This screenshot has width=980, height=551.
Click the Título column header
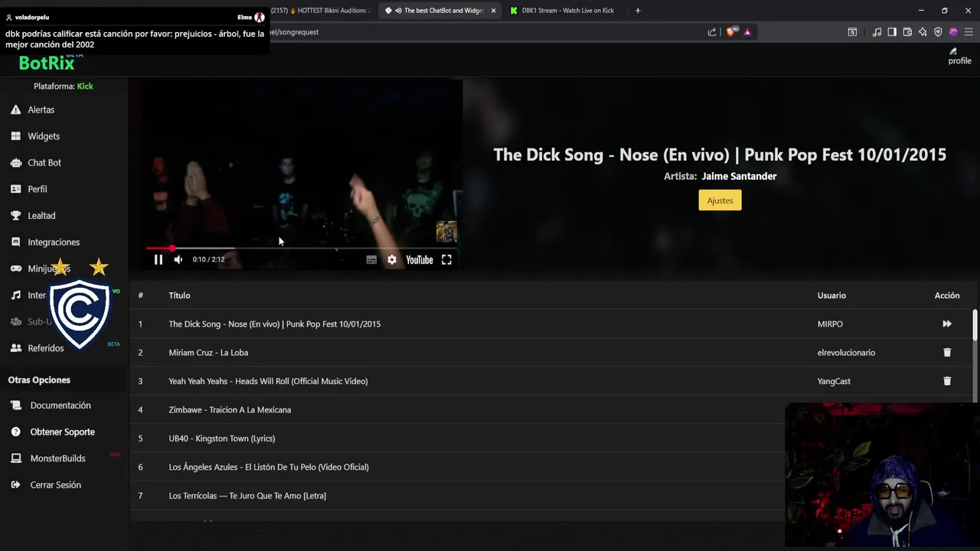(x=179, y=295)
